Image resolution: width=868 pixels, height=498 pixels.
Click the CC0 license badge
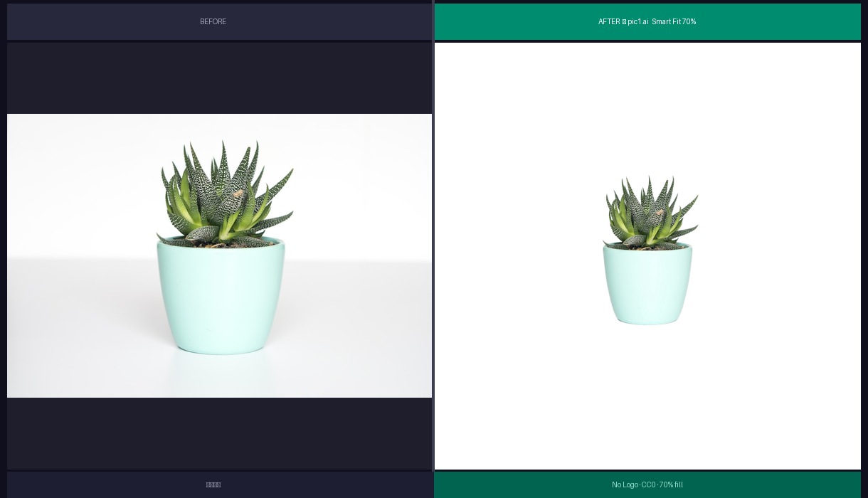pyautogui.click(x=648, y=484)
